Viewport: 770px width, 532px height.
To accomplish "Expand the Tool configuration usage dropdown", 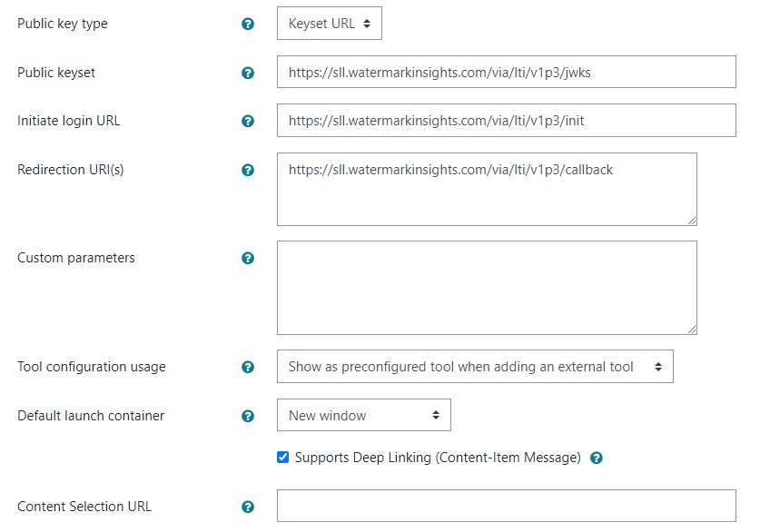I will pyautogui.click(x=475, y=366).
